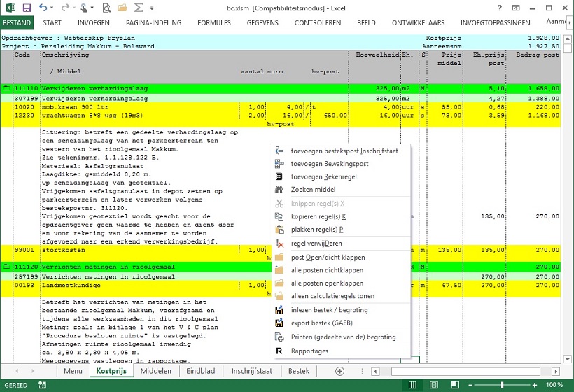Collapse the 111120 Verrichten metingen row
The height and width of the screenshot is (392, 574).
tap(6, 267)
